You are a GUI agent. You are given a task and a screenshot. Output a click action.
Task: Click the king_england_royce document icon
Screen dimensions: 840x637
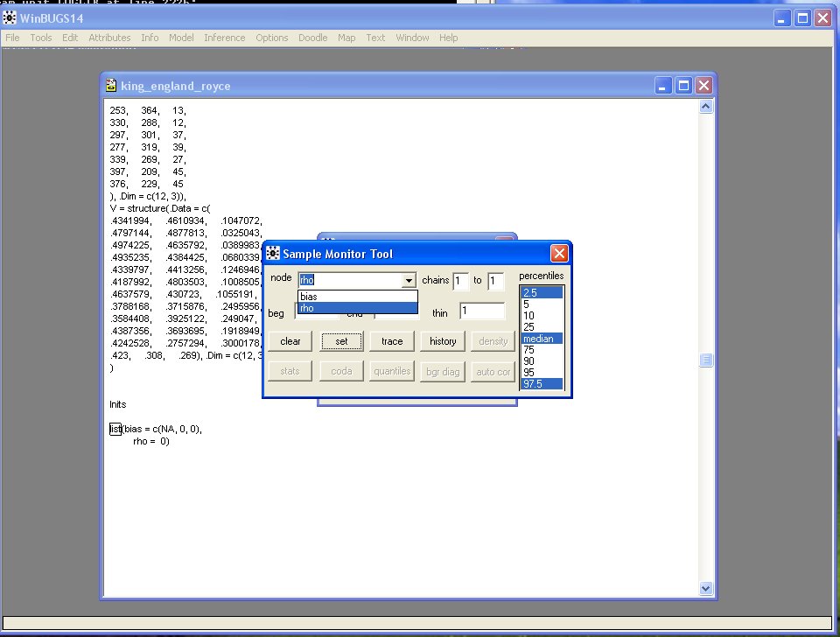[x=111, y=86]
